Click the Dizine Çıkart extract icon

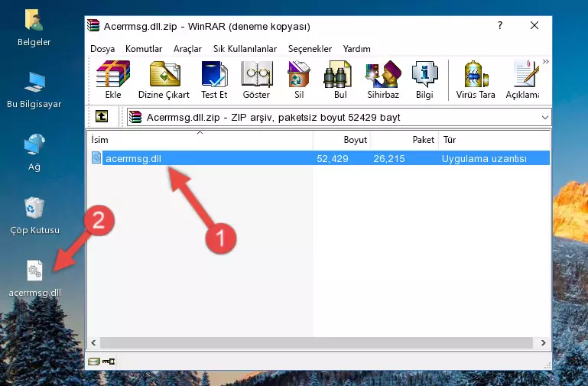tap(164, 79)
